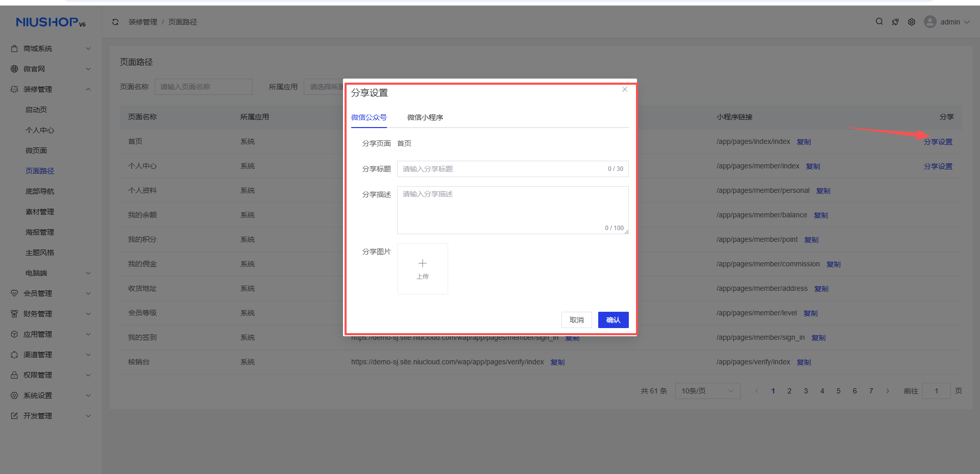Click into the 分享描述 text area

pyautogui.click(x=512, y=210)
